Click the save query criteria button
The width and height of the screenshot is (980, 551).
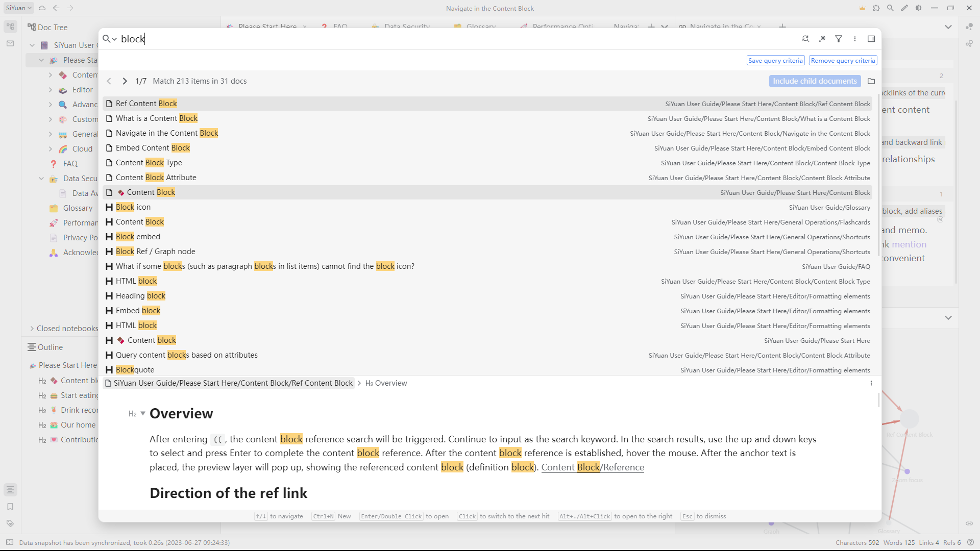[776, 61]
